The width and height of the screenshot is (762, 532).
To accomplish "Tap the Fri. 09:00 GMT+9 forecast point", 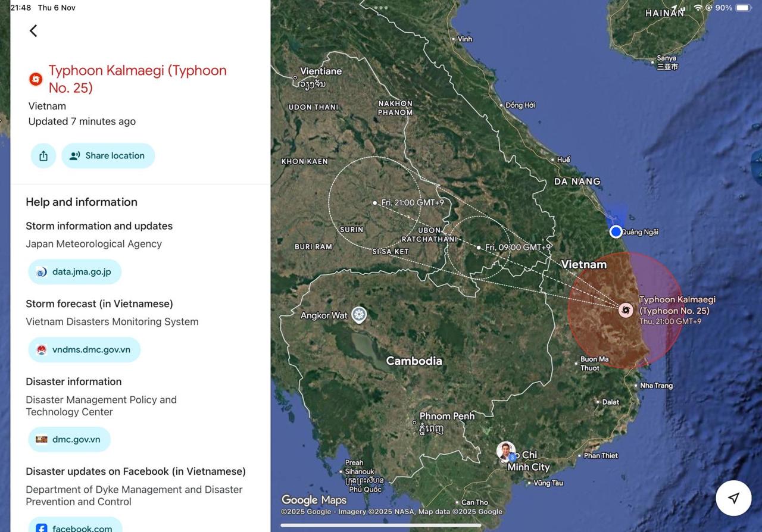I will point(479,248).
